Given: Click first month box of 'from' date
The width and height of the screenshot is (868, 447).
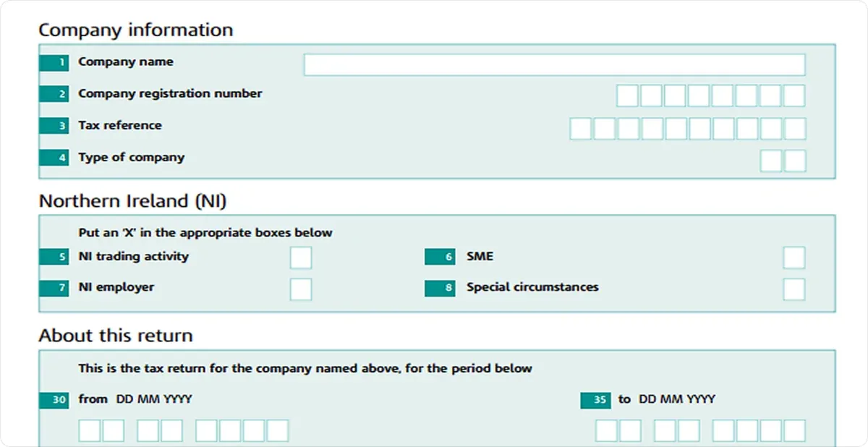Looking at the screenshot, I should click(148, 430).
